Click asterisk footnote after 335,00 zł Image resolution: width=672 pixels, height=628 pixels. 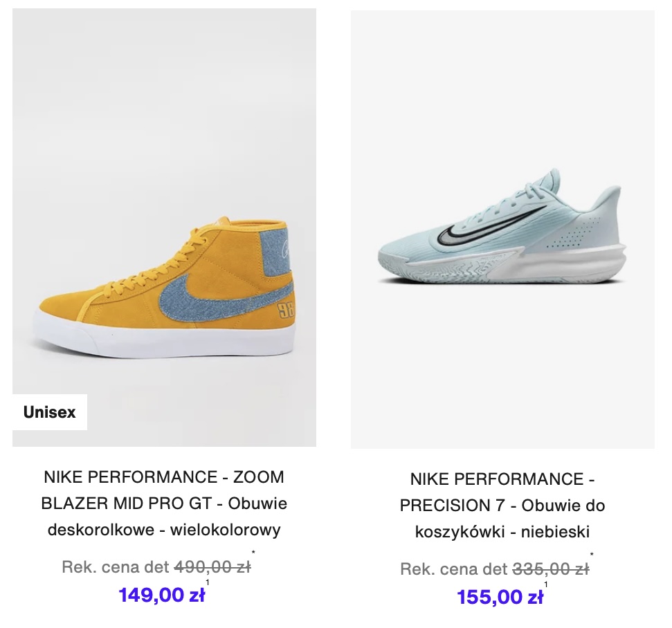coord(592,555)
